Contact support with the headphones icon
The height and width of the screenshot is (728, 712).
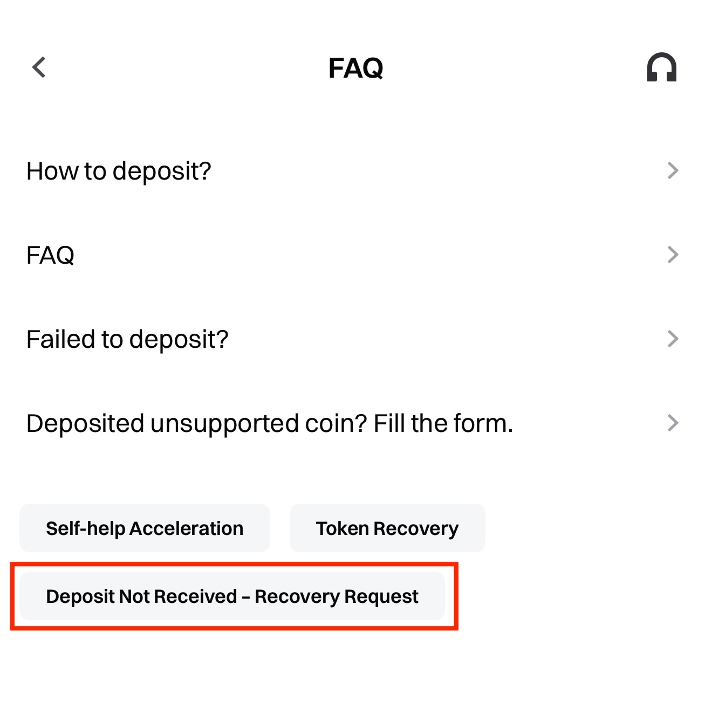(661, 67)
